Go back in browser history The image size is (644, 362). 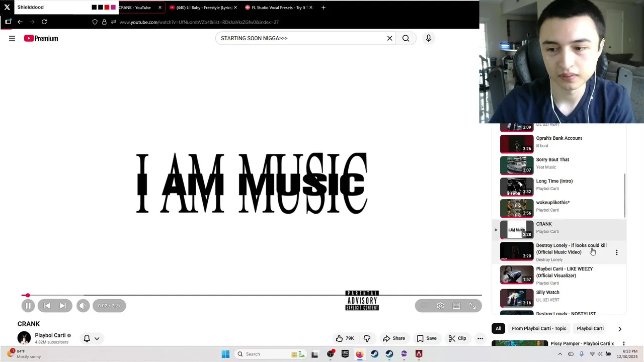(x=20, y=22)
